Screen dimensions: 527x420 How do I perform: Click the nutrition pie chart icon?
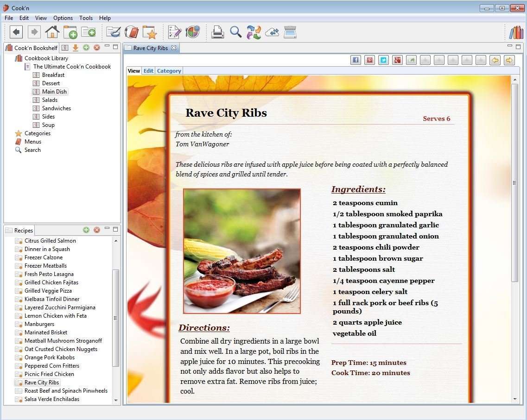point(192,32)
